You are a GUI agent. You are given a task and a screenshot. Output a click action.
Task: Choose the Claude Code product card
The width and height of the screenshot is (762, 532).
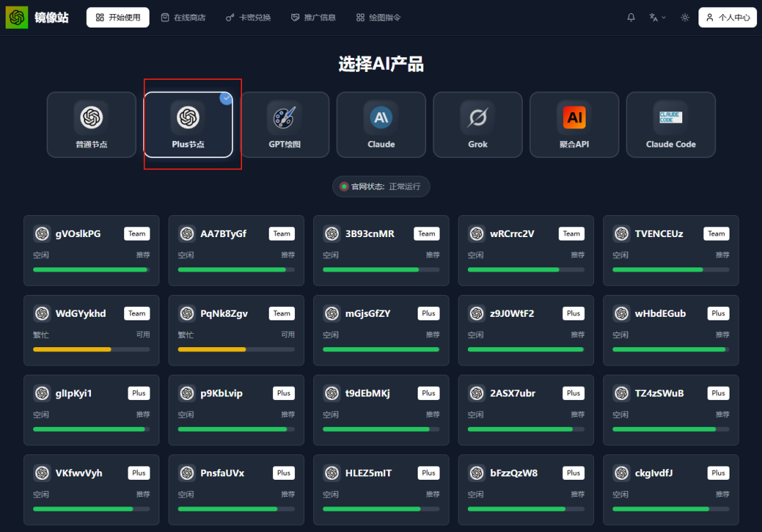pos(671,125)
